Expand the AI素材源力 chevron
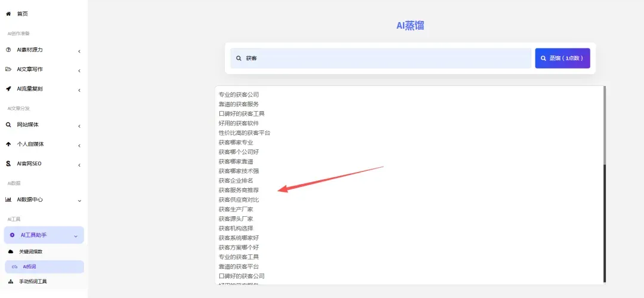Viewport: 644px width, 298px height. [79, 51]
